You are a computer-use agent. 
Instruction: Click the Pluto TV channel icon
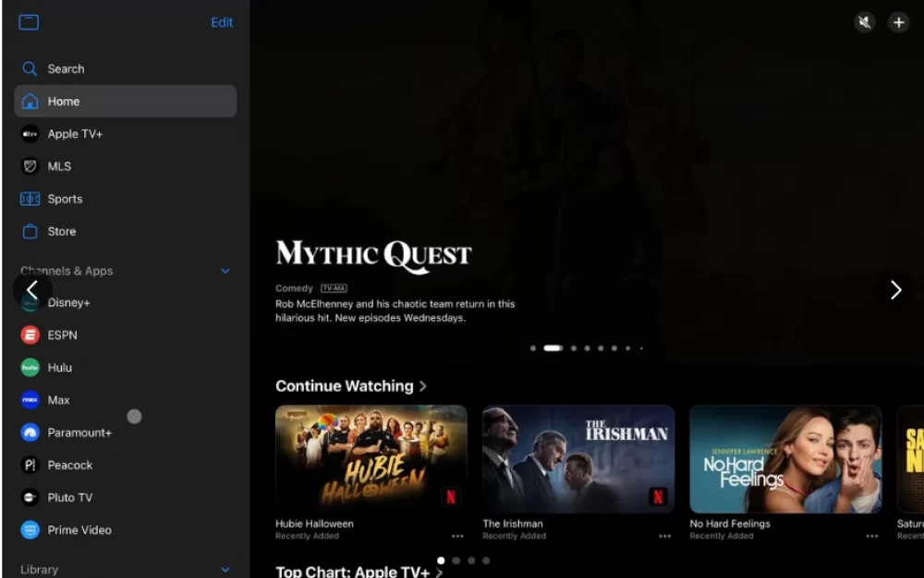pos(30,498)
